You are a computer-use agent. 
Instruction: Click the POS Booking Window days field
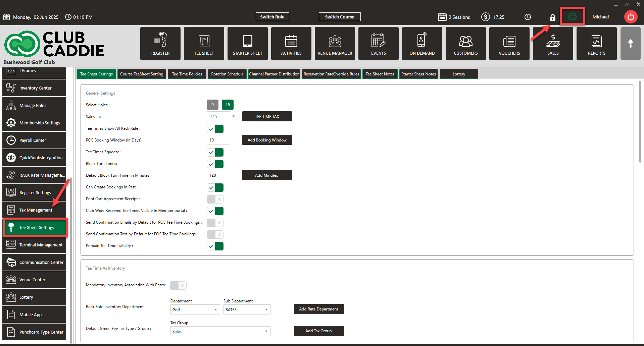(218, 140)
